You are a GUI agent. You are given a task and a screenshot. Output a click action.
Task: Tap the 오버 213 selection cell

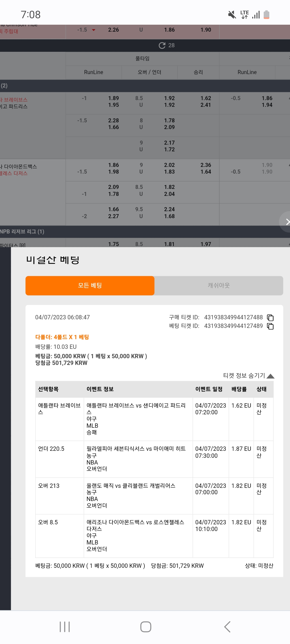[60, 496]
